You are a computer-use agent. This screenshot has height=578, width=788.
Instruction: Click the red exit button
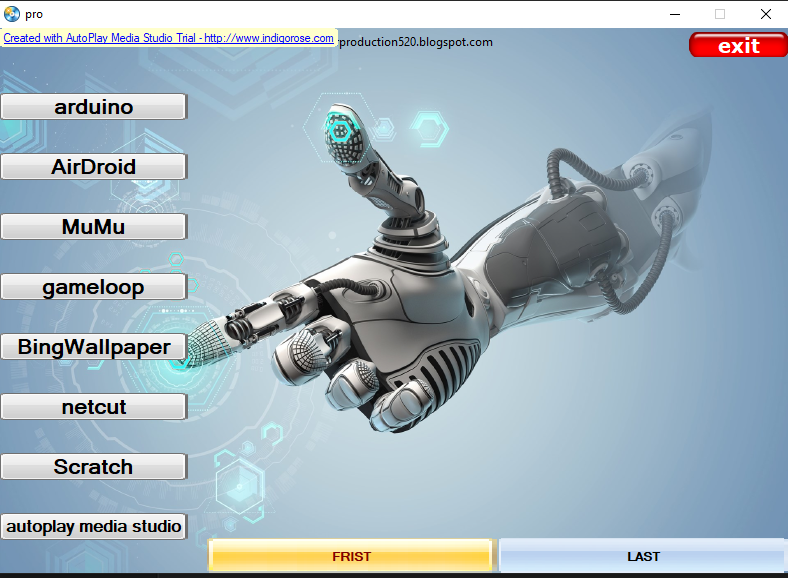[738, 45]
